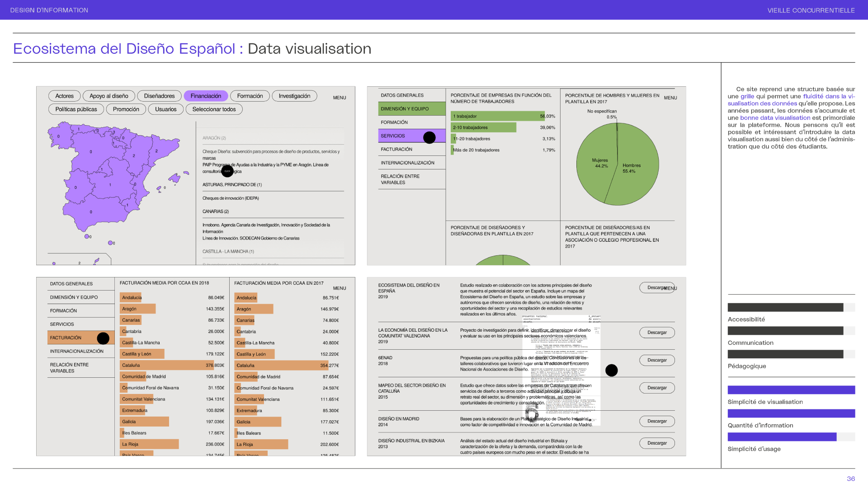The image size is (868, 488).
Task: Expand the Asturias, Principado de entry
Action: (x=232, y=185)
